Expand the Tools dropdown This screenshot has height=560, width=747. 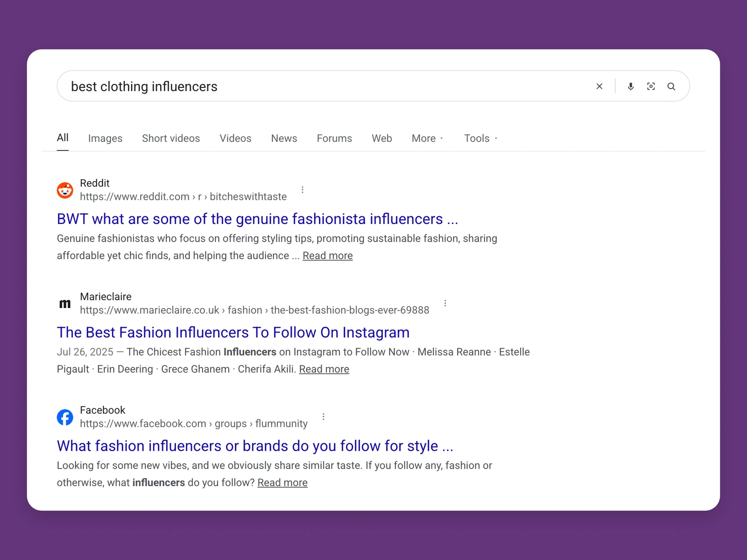click(x=481, y=138)
